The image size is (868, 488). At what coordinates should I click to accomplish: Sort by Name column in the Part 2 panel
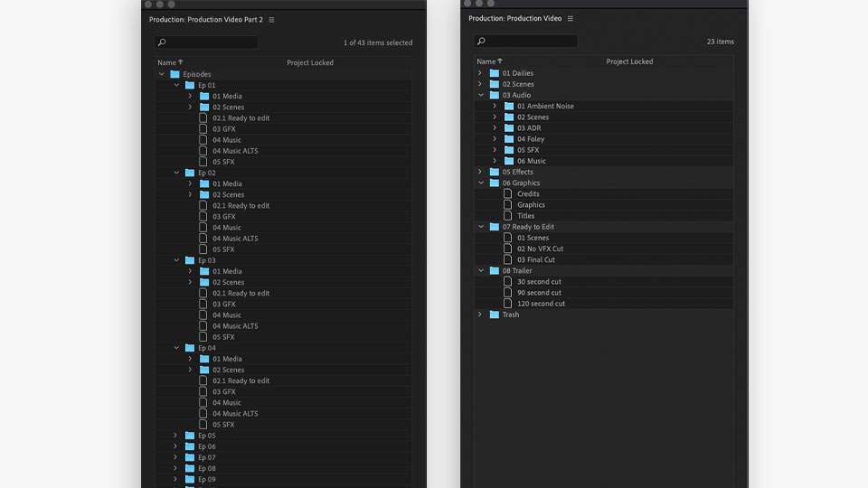[x=170, y=62]
